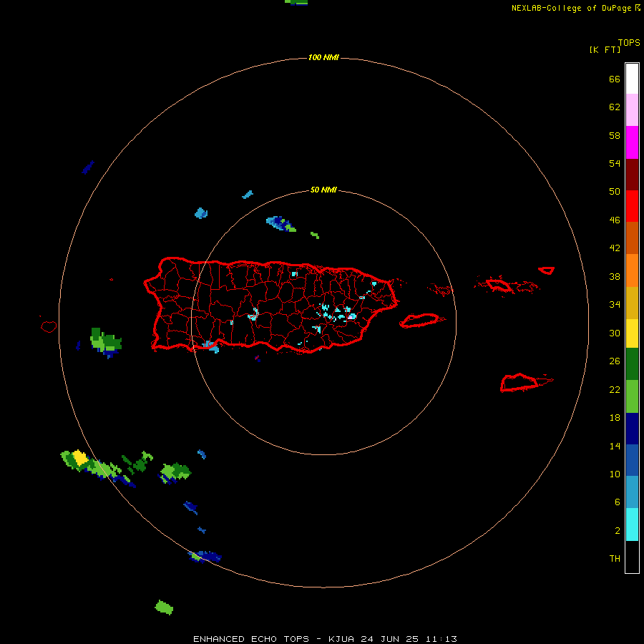Click the Mona Island outline west of Puerto Rico
644x644 pixels.
49,326
